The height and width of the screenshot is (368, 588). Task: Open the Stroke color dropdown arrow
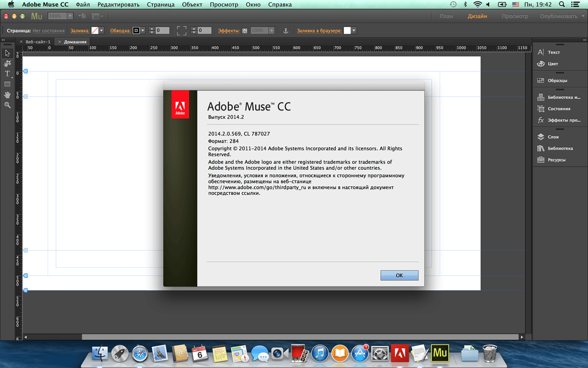coord(143,30)
